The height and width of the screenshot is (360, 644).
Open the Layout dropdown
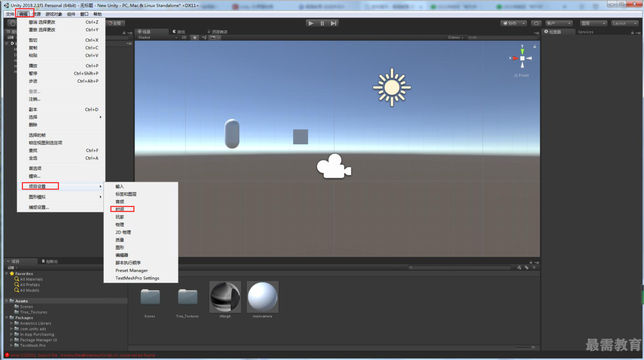click(625, 23)
